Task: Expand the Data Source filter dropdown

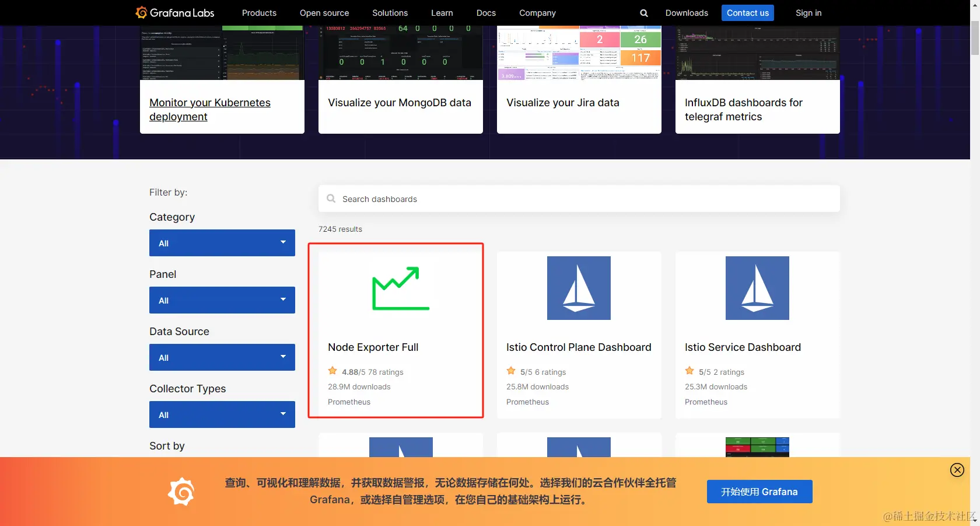Action: [x=222, y=357]
